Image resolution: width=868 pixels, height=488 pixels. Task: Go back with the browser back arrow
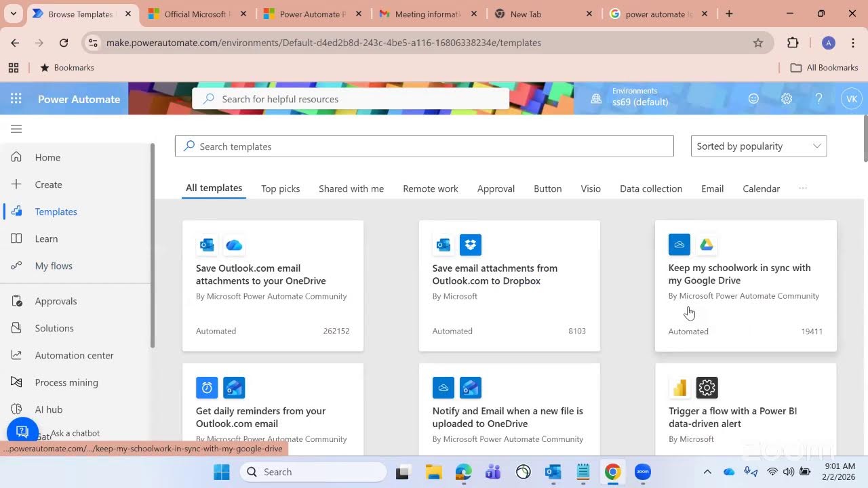click(x=15, y=43)
